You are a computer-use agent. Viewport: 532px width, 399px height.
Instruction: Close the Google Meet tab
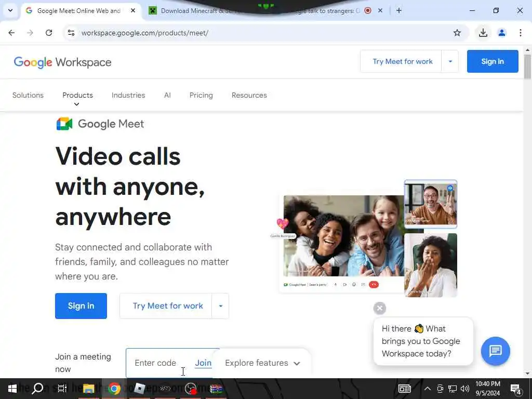click(133, 10)
